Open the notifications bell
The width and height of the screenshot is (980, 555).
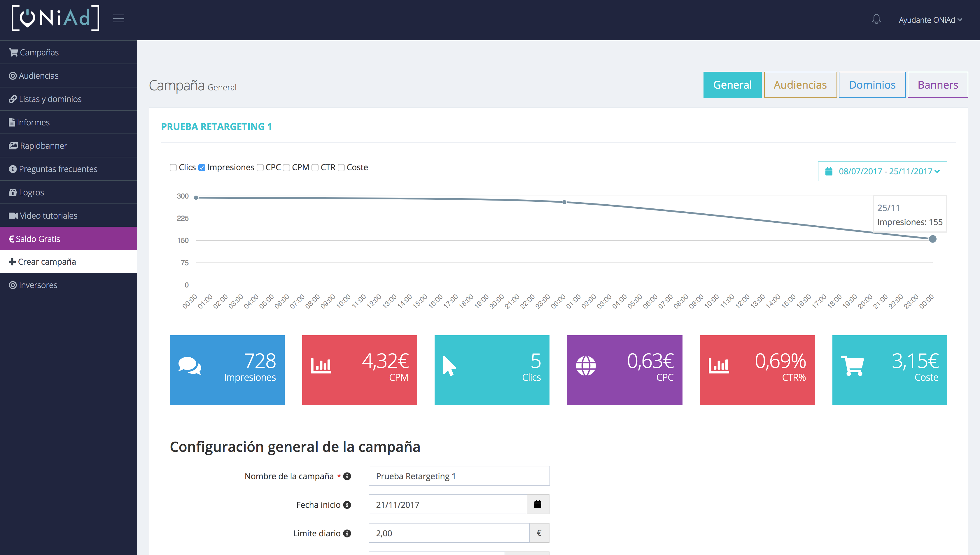(876, 19)
